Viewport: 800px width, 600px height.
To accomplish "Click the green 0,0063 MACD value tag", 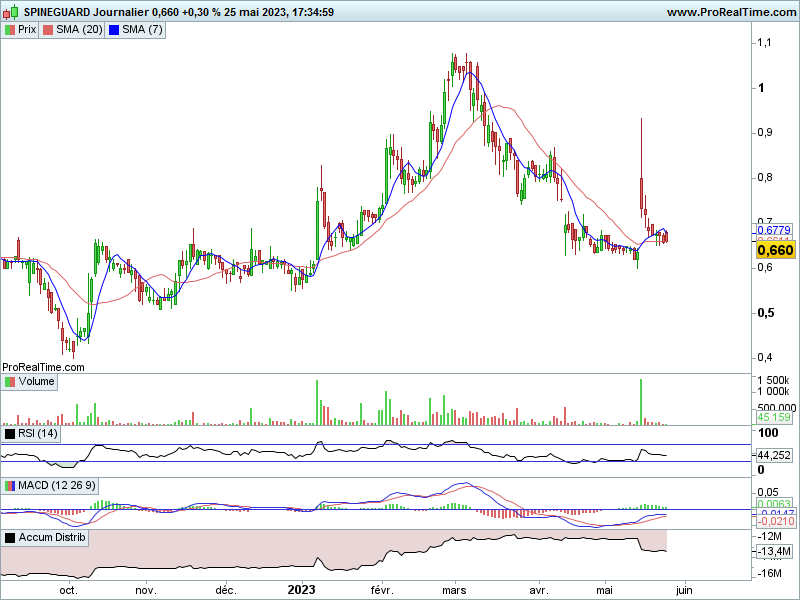I will [x=773, y=504].
